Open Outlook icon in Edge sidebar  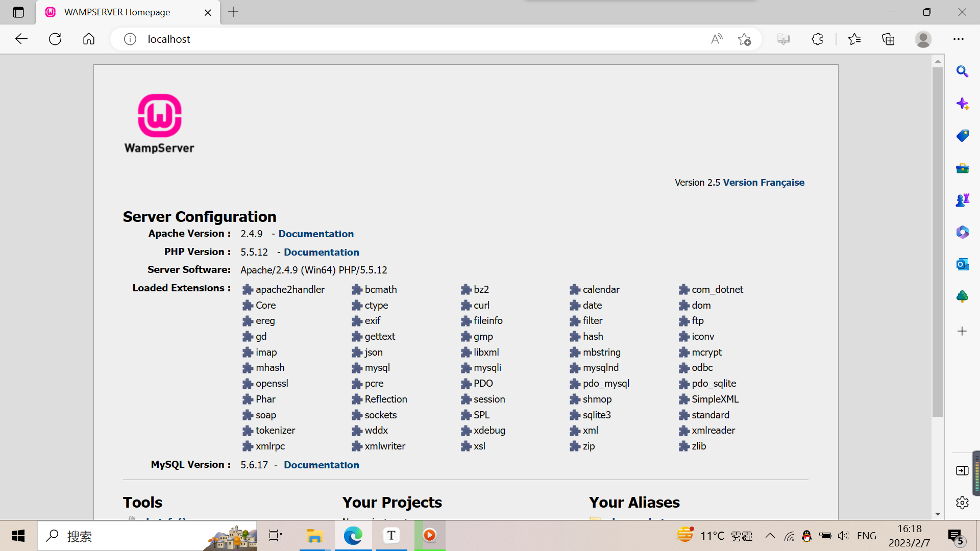962,264
